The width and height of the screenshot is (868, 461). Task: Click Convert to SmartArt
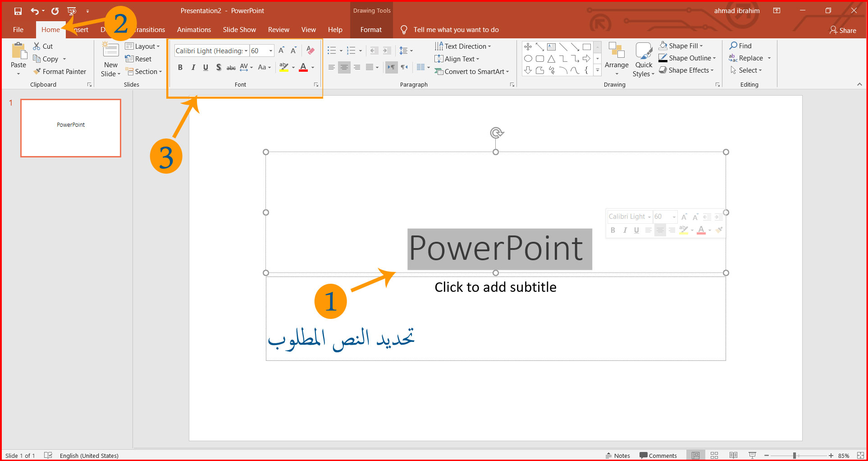point(472,71)
